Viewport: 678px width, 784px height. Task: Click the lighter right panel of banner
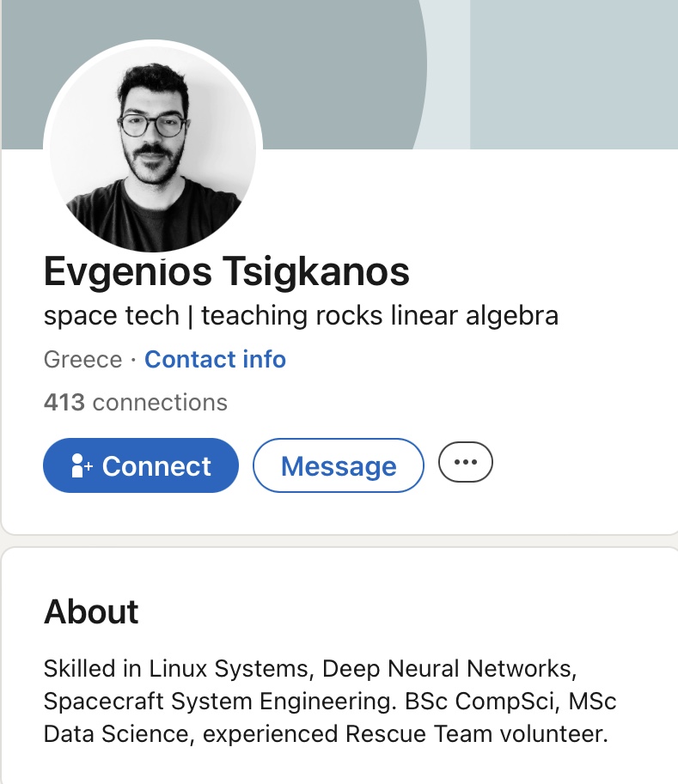(574, 75)
